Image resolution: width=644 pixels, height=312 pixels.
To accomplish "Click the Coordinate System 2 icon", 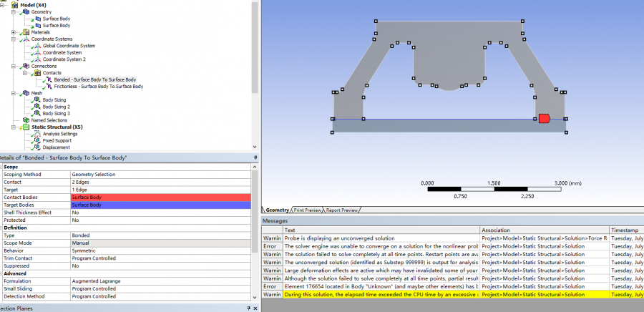I will tap(38, 59).
